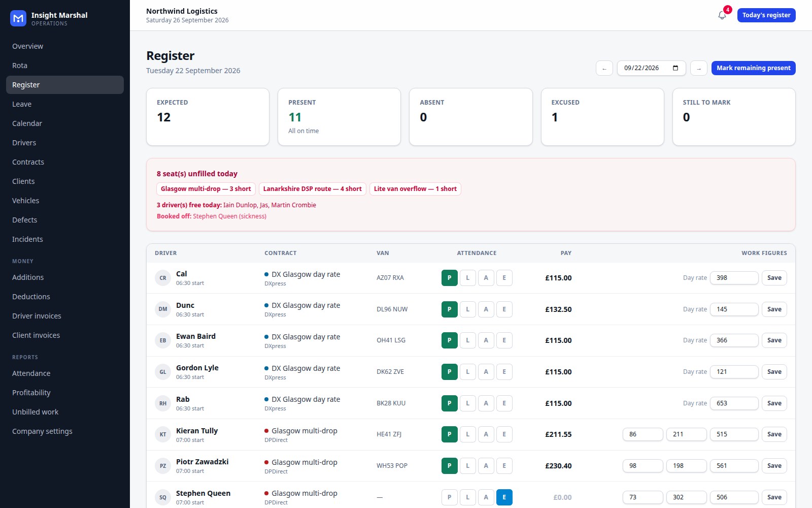Click Today's register button
Viewport: 812px width, 508px height.
click(766, 15)
